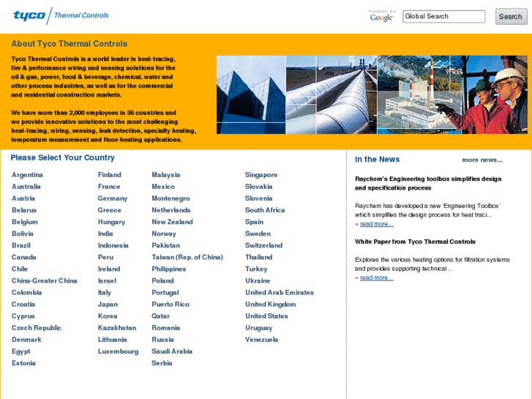Screen dimensions: 532x399
Task: Select United Arab Emirates link
Action: click(280, 293)
